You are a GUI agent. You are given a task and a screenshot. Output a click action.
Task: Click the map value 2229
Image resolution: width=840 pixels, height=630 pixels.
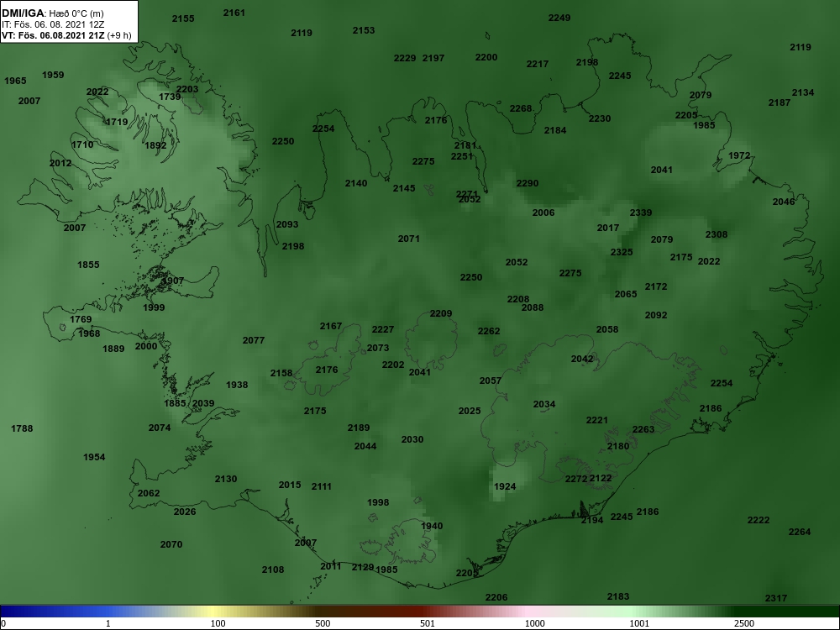pyautogui.click(x=405, y=59)
